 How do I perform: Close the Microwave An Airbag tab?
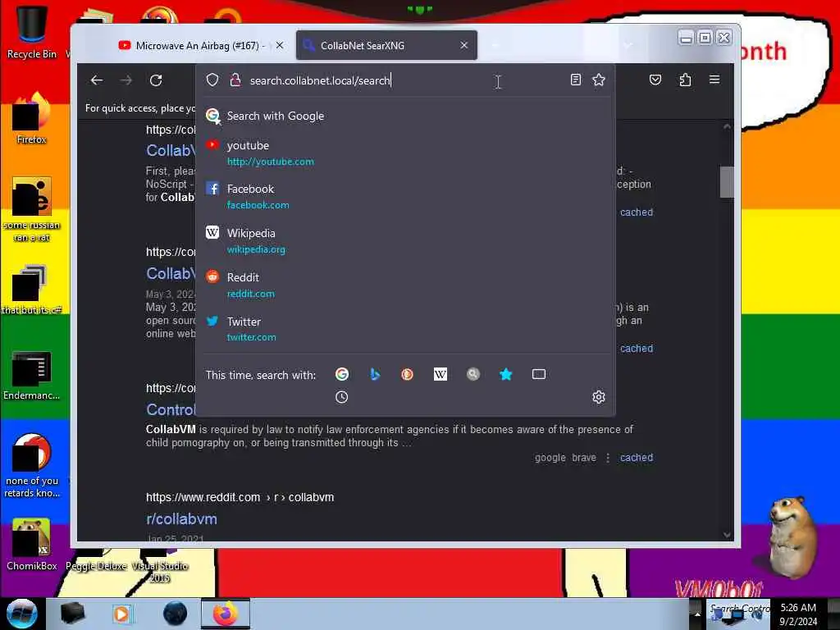[x=280, y=46]
